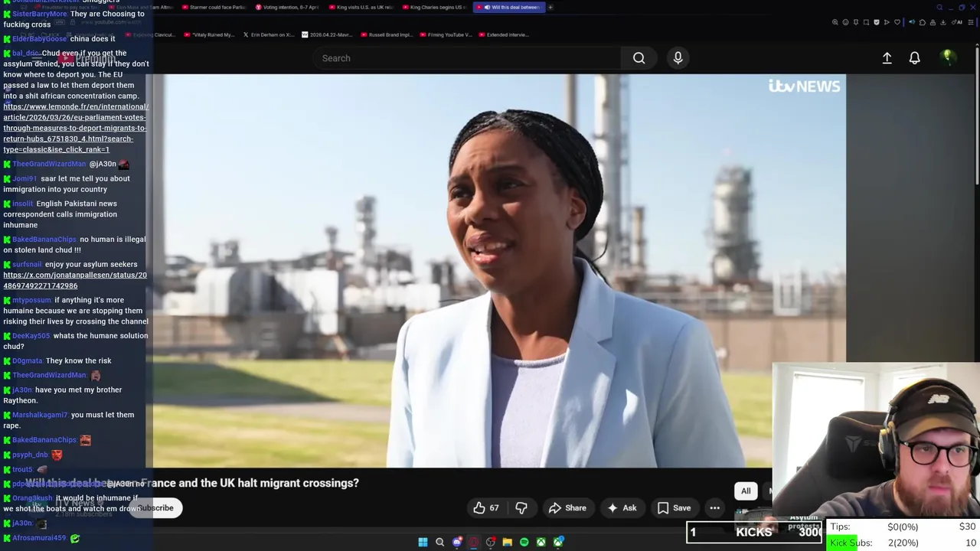Click the username 'ElderBabyGoose' in chat
The image size is (980, 551).
coord(39,39)
